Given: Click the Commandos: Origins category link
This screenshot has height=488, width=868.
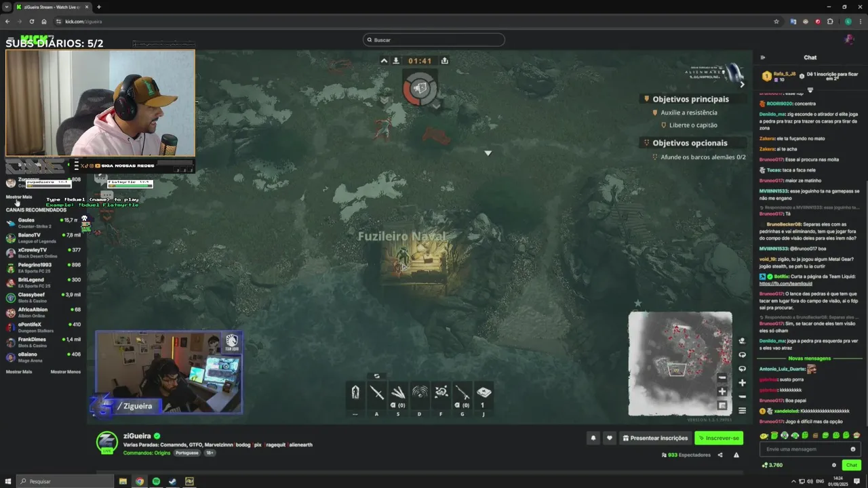Looking at the screenshot, I should (x=147, y=453).
